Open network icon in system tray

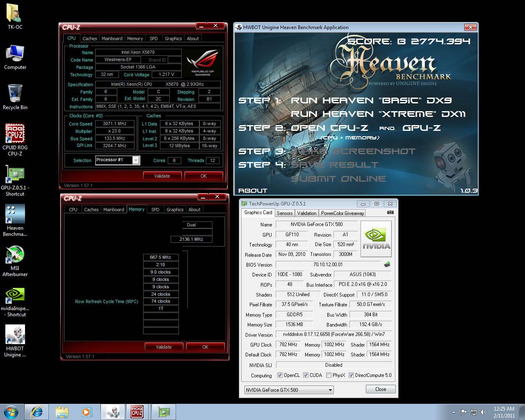[474, 412]
